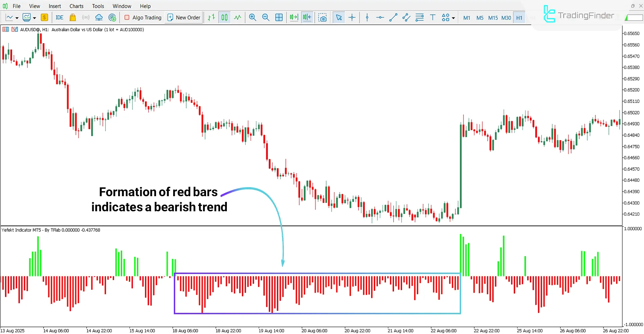Open the IDE editor
This screenshot has height=334, width=644.
pos(59,17)
